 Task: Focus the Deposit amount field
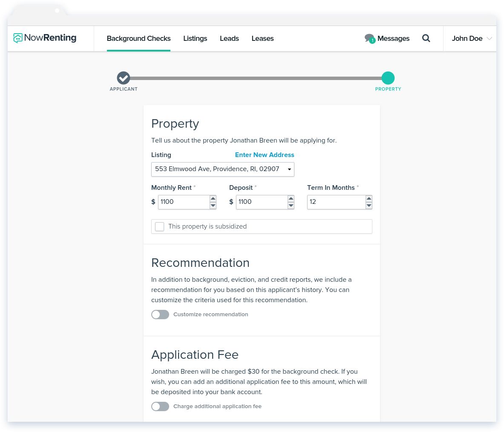[262, 202]
